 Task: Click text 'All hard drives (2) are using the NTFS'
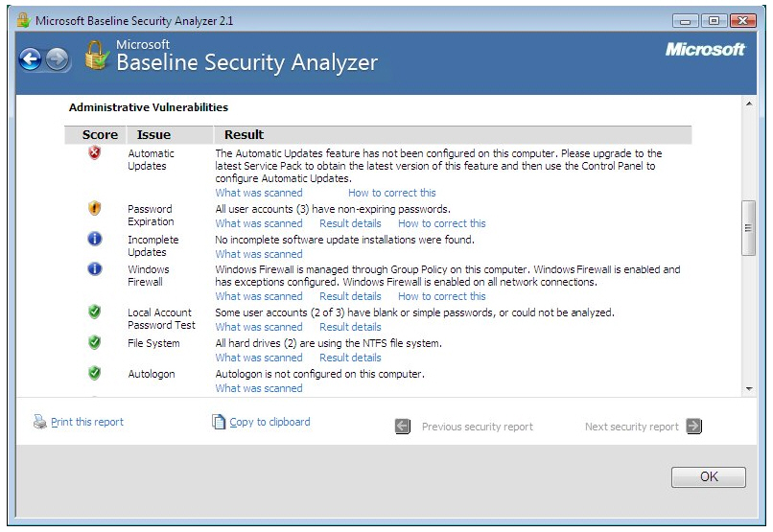tap(301, 343)
